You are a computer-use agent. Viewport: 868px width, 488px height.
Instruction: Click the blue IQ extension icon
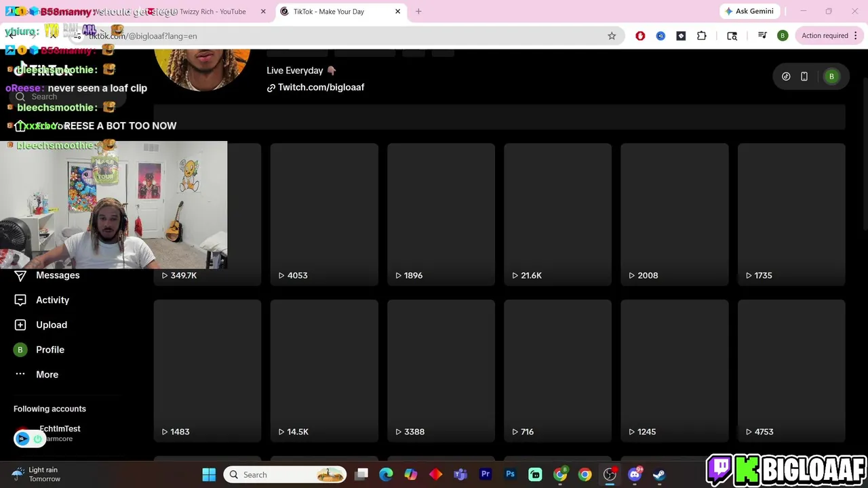tap(660, 36)
